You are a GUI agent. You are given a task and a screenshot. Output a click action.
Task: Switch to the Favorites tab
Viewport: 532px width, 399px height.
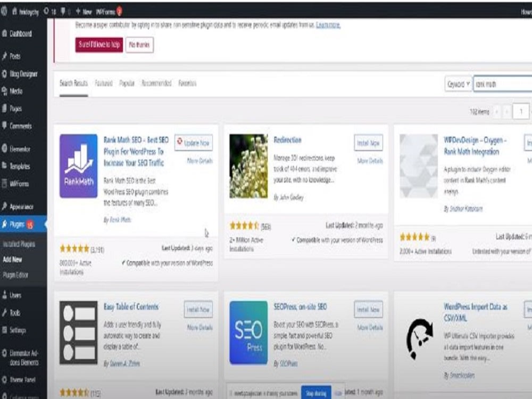tap(187, 83)
